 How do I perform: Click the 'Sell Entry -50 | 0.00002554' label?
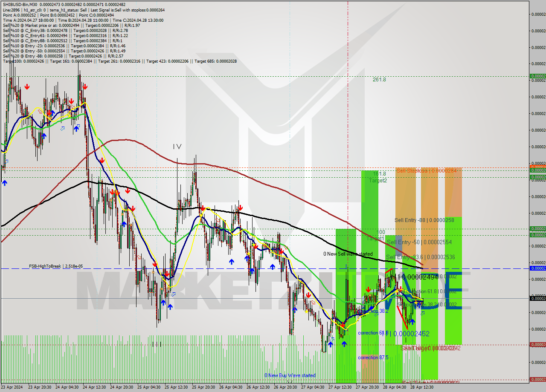click(419, 242)
